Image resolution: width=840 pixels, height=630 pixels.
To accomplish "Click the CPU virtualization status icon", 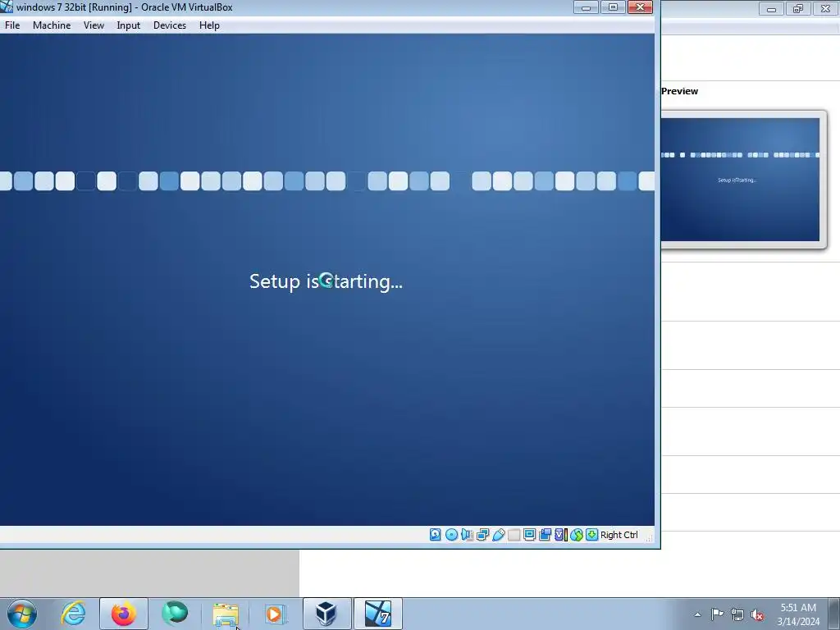I will click(x=561, y=535).
